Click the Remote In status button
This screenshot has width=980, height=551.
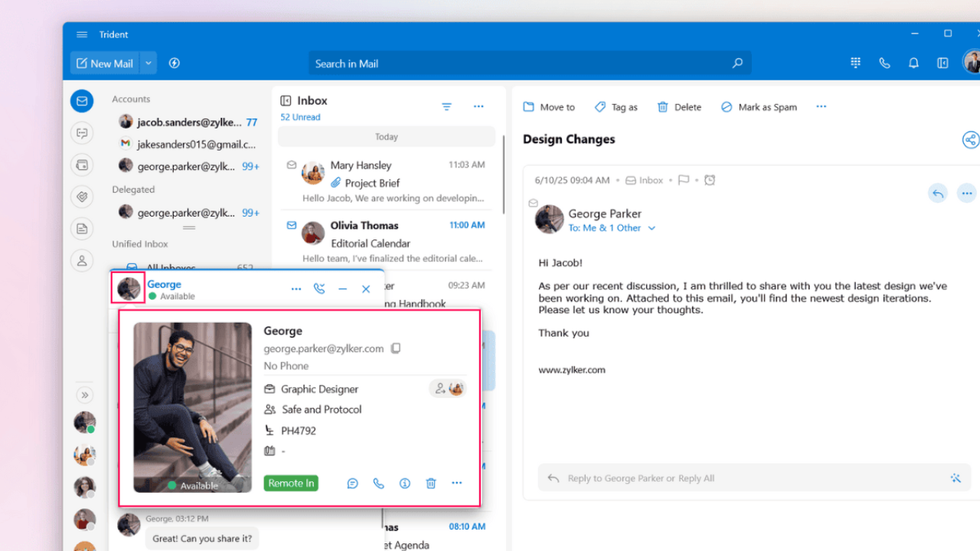point(291,483)
